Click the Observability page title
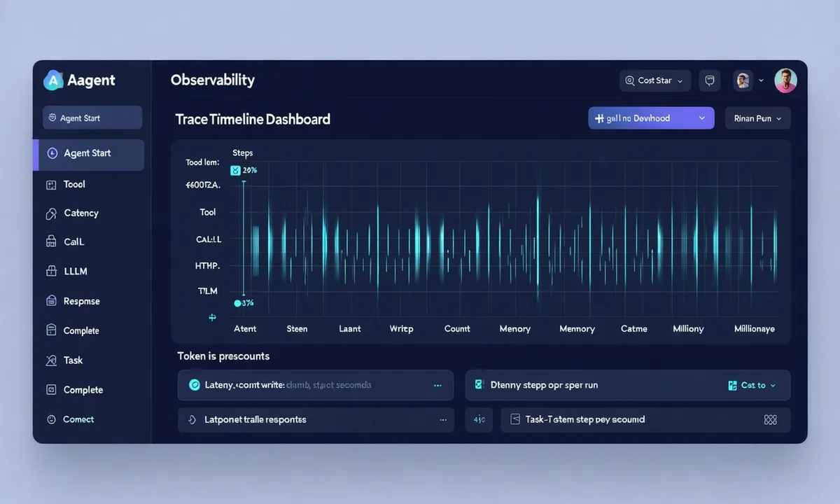 point(213,80)
